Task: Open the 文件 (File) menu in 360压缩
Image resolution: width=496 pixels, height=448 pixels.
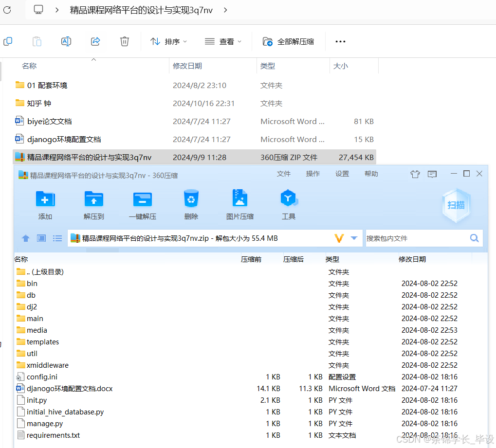Action: (x=283, y=173)
